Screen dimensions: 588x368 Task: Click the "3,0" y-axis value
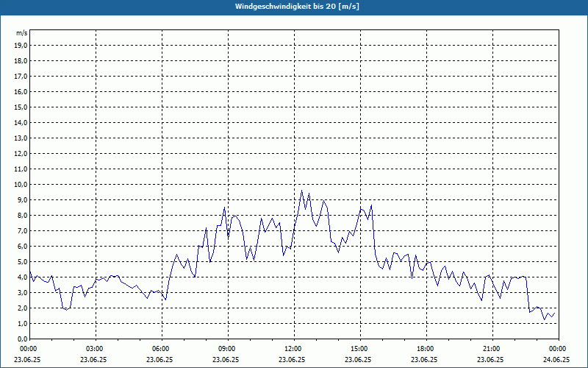point(22,292)
